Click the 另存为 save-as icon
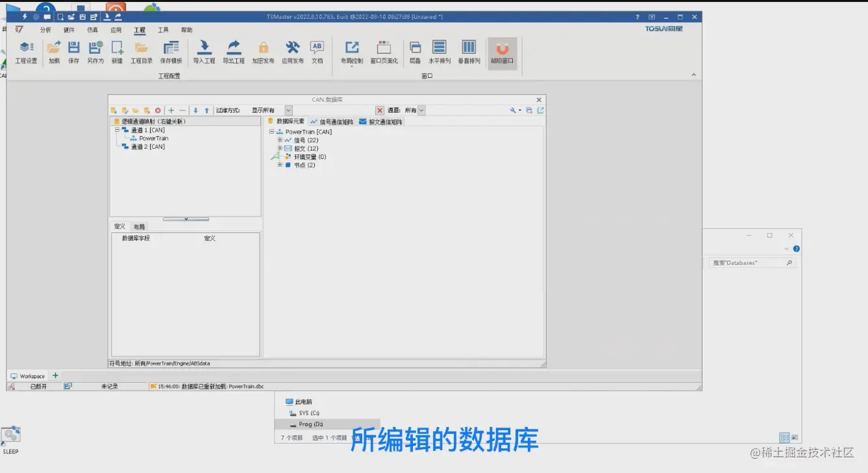 pos(95,52)
